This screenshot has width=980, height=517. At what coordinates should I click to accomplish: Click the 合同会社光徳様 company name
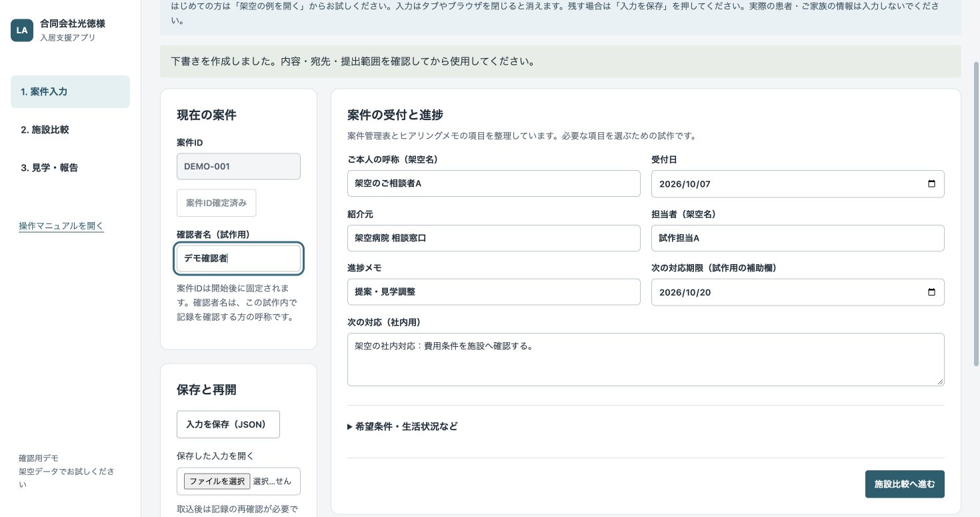tap(73, 24)
